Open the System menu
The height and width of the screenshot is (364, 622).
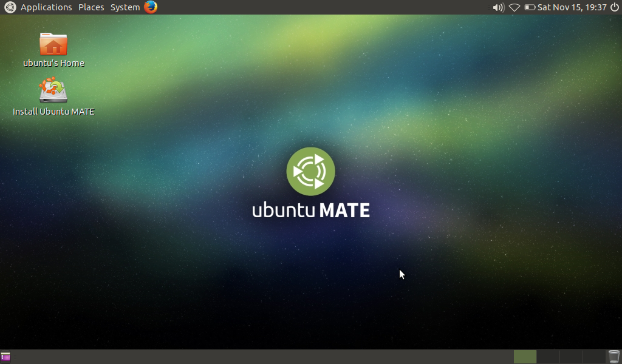click(x=125, y=7)
